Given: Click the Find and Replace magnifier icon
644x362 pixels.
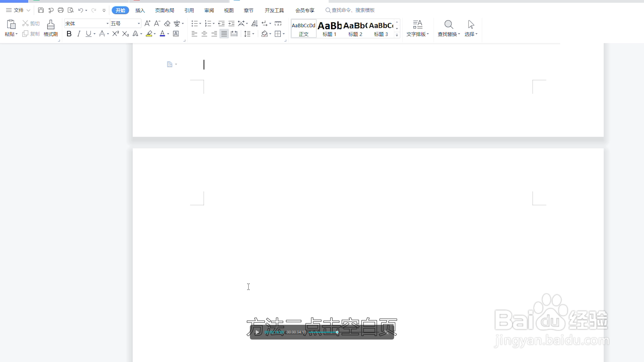Looking at the screenshot, I should pos(448,24).
